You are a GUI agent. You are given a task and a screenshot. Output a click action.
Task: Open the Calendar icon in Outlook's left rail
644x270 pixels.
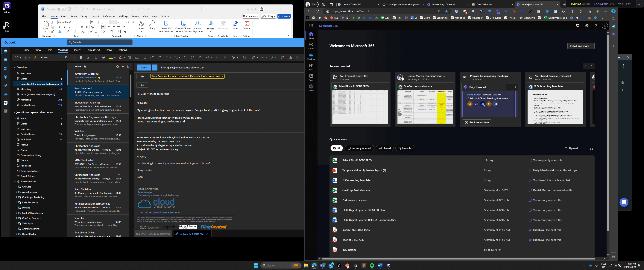pyautogui.click(x=5, y=60)
